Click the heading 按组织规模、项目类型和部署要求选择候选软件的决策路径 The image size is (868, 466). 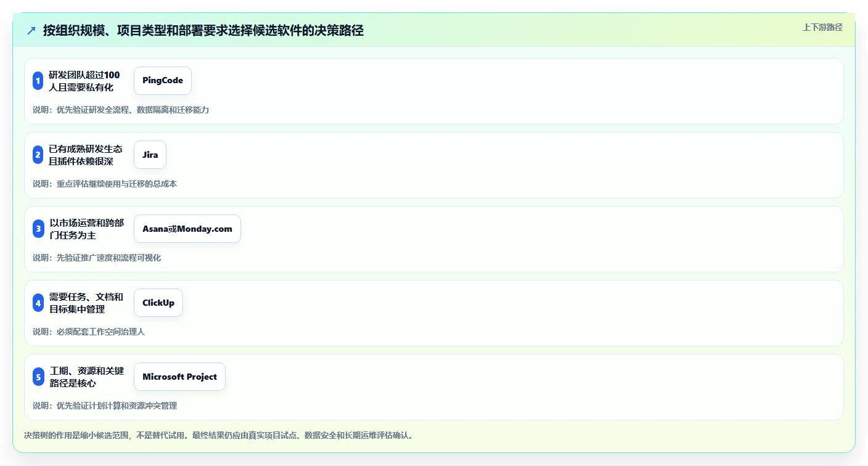pyautogui.click(x=203, y=31)
